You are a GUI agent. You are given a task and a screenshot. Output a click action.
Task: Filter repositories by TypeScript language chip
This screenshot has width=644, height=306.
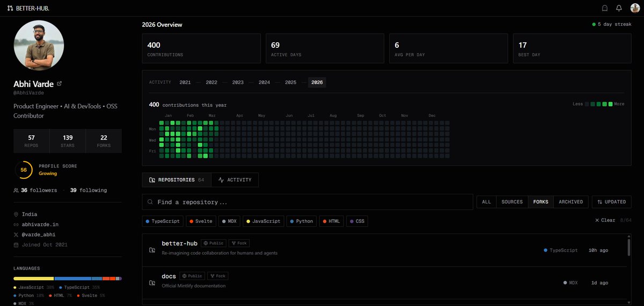pyautogui.click(x=163, y=221)
